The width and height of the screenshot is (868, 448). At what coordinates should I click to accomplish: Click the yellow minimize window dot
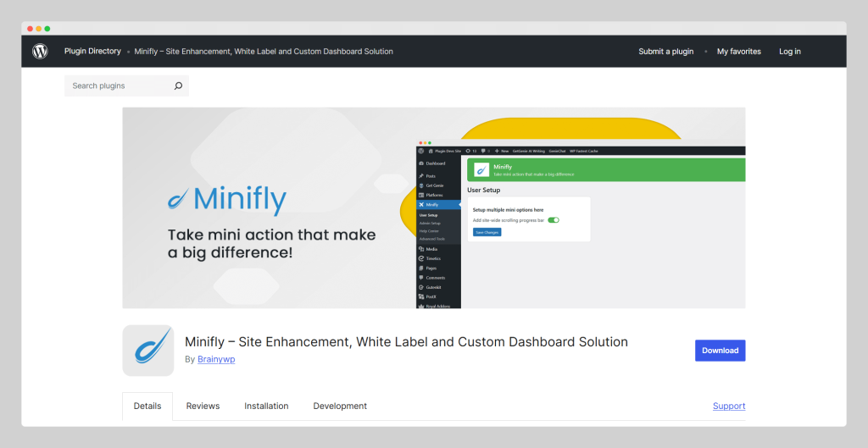pos(39,29)
